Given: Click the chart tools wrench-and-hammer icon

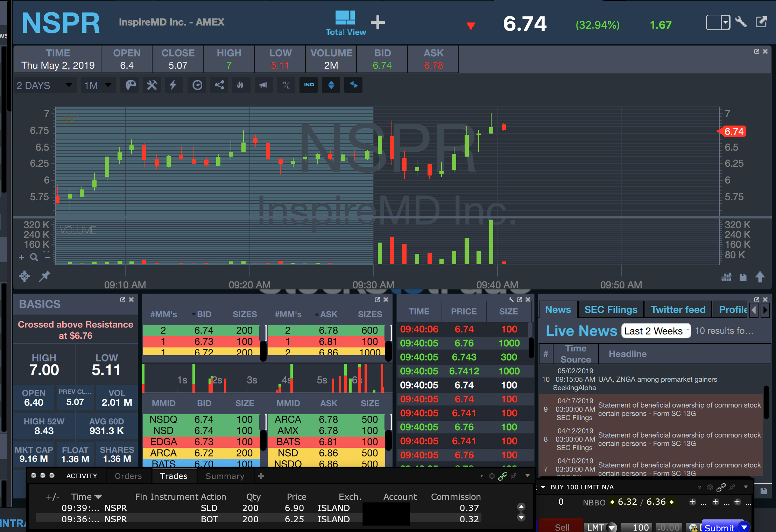Looking at the screenshot, I should pos(152,85).
